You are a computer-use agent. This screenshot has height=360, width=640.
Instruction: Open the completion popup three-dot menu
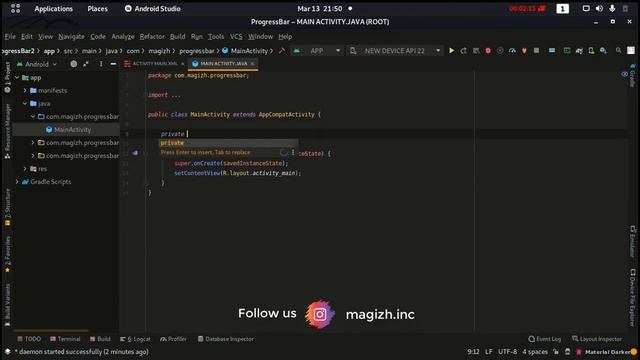tap(293, 152)
